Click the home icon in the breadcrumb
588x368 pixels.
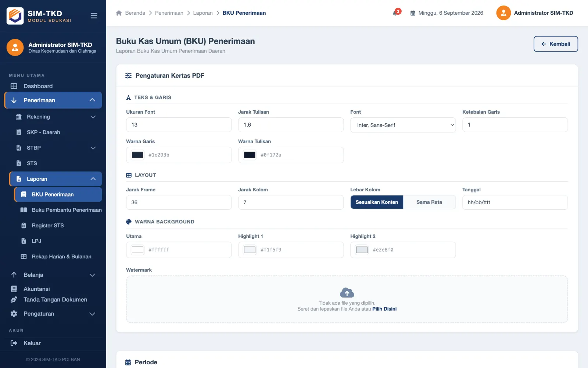tap(119, 13)
